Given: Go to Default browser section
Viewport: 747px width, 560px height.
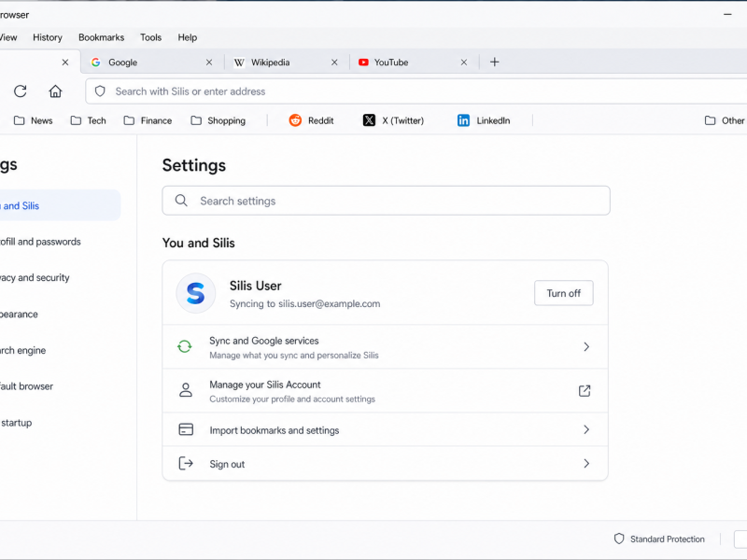Looking at the screenshot, I should pos(26,386).
